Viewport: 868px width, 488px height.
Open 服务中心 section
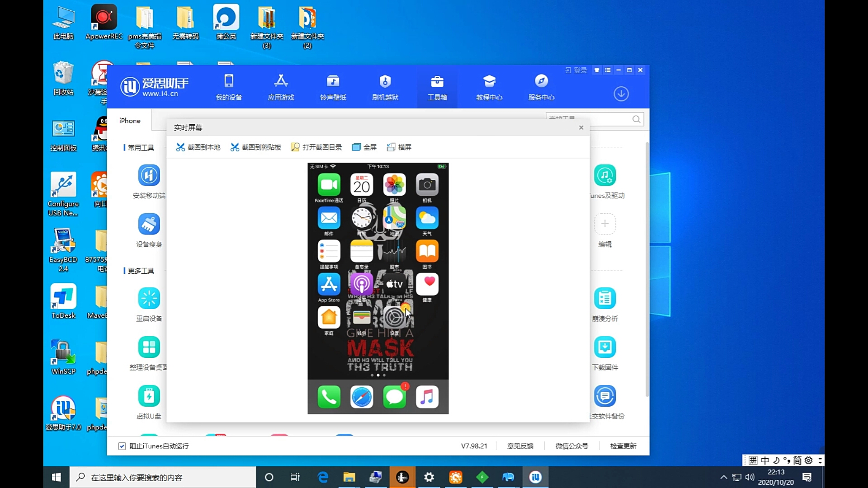[541, 87]
